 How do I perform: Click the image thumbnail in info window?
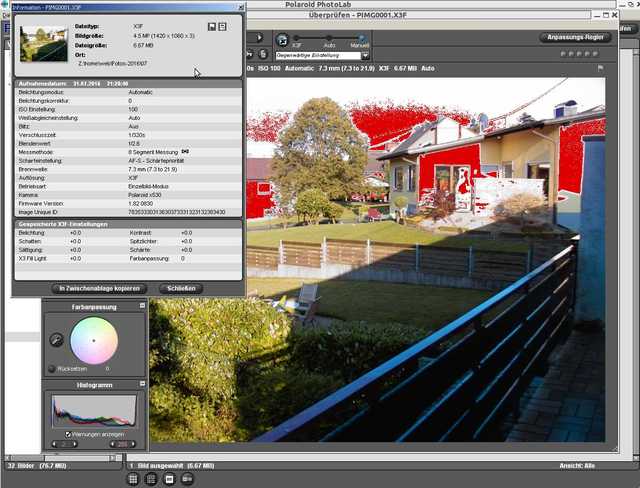click(x=44, y=44)
